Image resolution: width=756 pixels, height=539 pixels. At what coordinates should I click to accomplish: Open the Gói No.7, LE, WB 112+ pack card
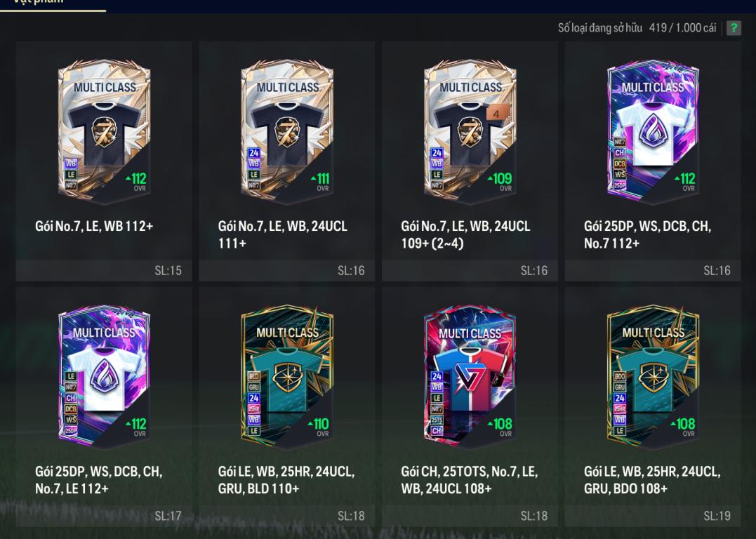pos(104,161)
